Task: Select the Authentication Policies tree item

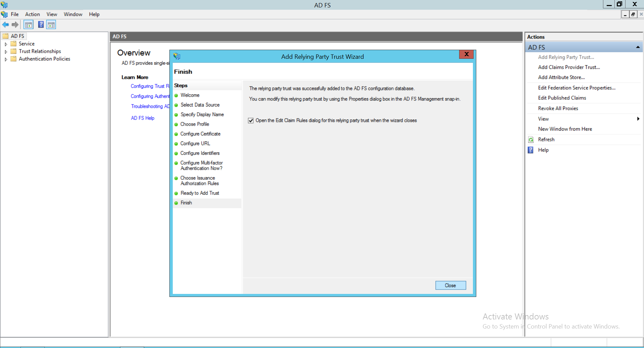Action: (x=45, y=59)
